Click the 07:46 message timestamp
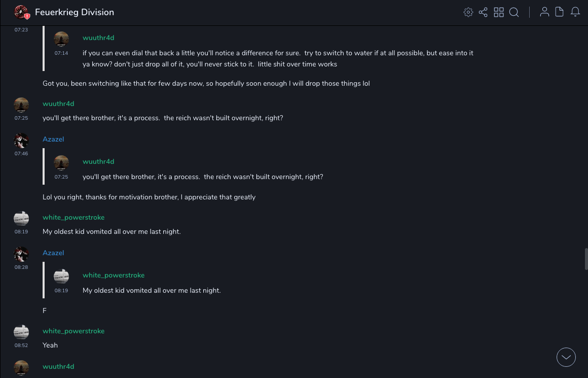 [21, 153]
